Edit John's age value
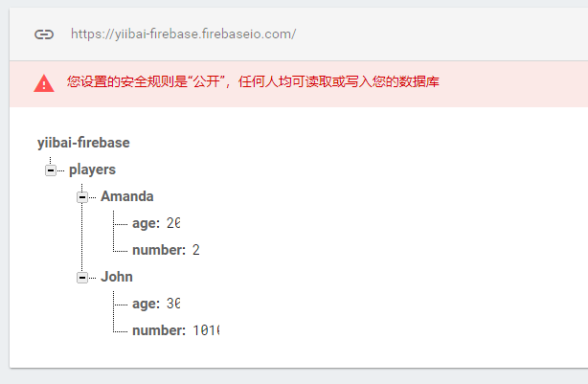 [x=172, y=304]
